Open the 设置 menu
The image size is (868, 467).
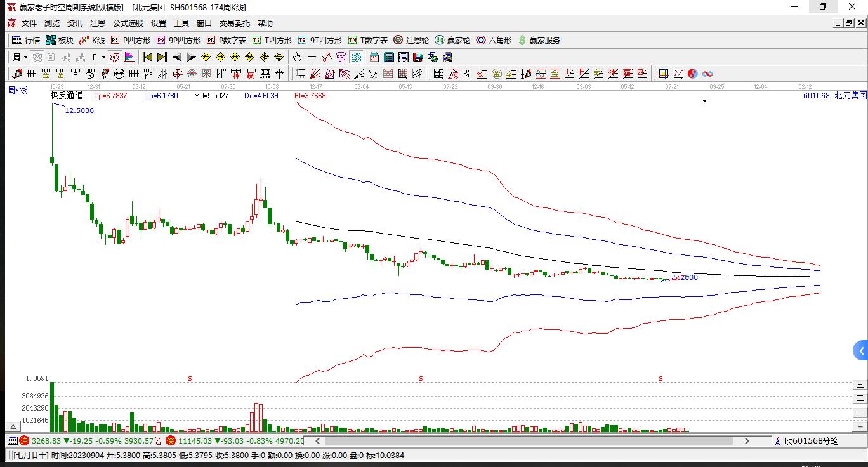[159, 23]
